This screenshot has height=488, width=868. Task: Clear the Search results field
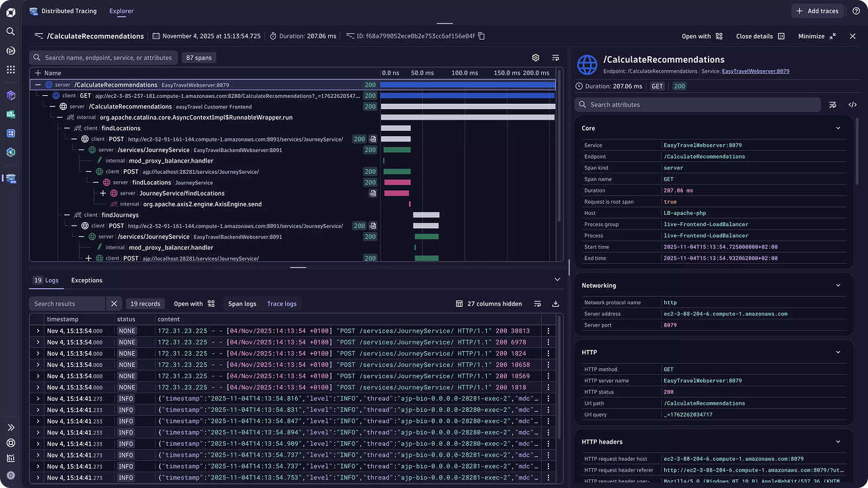[114, 304]
